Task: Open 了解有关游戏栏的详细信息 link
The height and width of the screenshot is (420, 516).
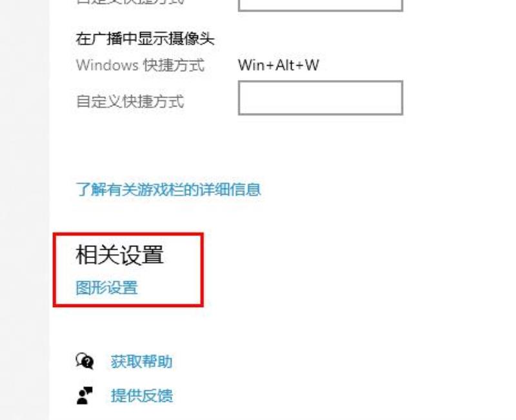Action: coord(168,189)
